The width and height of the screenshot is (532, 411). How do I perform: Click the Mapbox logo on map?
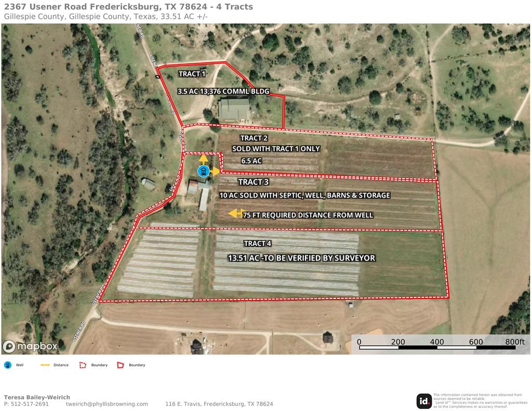pos(31,346)
